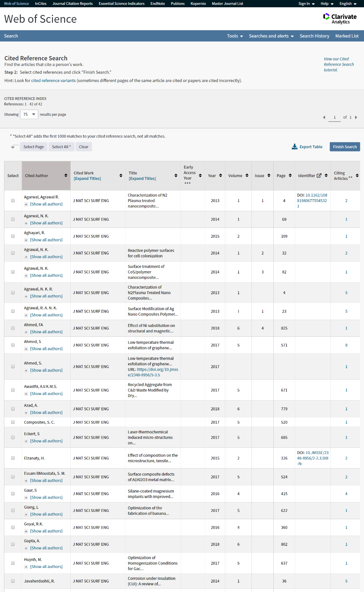Select checkbox for Aghayari, R. row
This screenshot has height=592, width=364.
(13, 236)
